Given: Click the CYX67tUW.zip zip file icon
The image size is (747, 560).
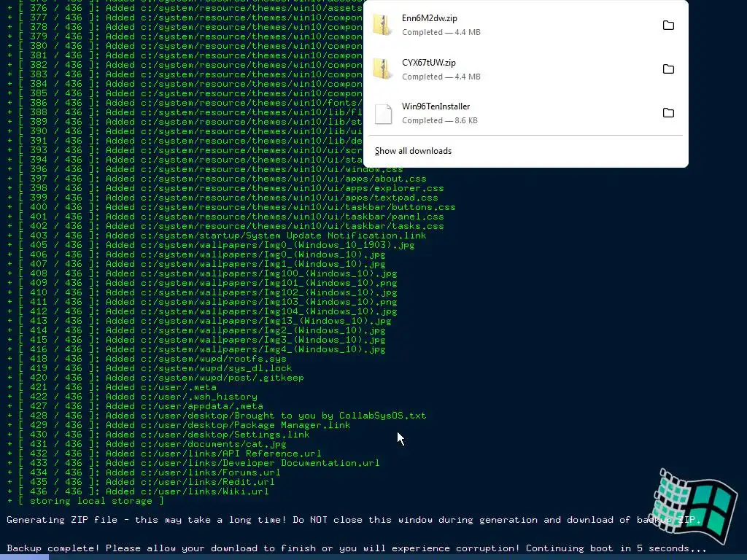Looking at the screenshot, I should coord(382,69).
